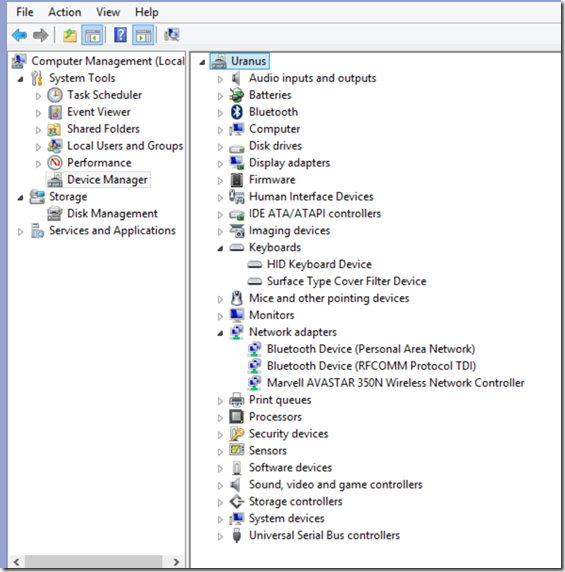Image resolution: width=565 pixels, height=572 pixels.
Task: Click the Imaging devices camera icon
Action: (237, 231)
